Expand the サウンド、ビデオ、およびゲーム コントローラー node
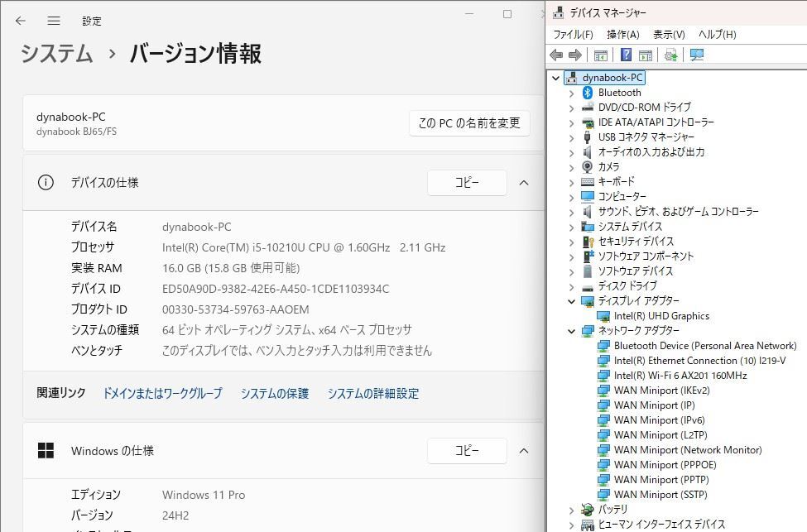807x532 pixels. 571,213
